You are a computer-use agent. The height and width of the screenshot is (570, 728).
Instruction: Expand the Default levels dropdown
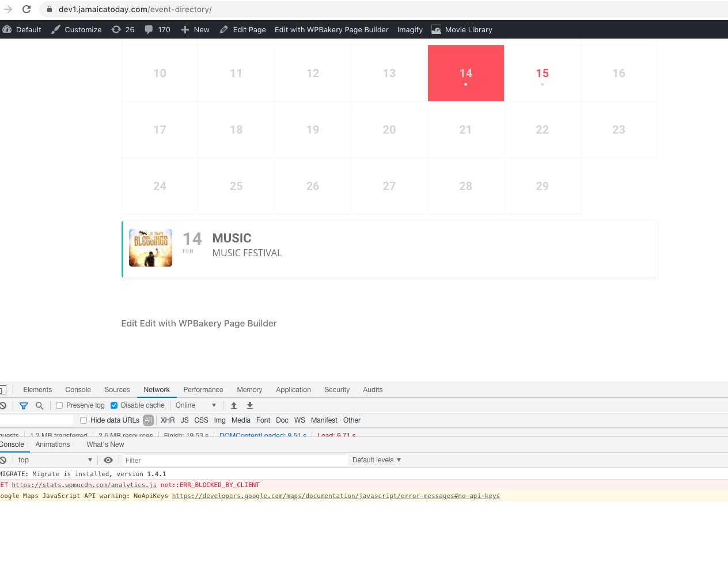[x=377, y=460]
